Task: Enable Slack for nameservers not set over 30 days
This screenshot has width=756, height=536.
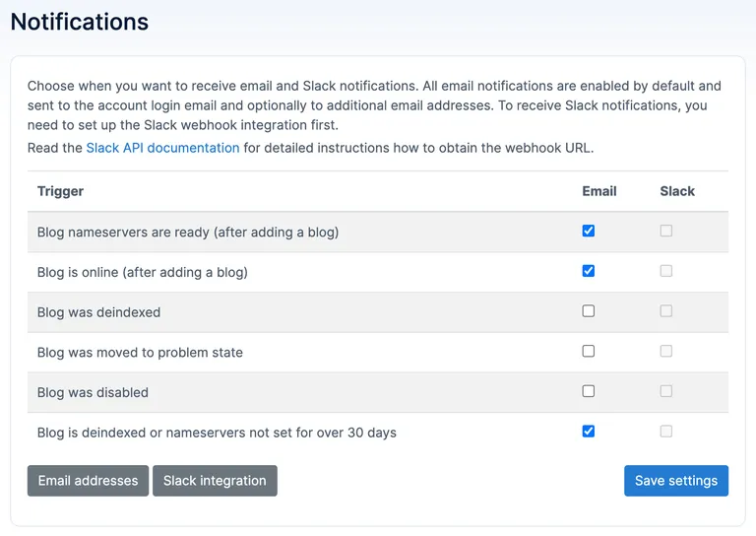Action: point(665,431)
